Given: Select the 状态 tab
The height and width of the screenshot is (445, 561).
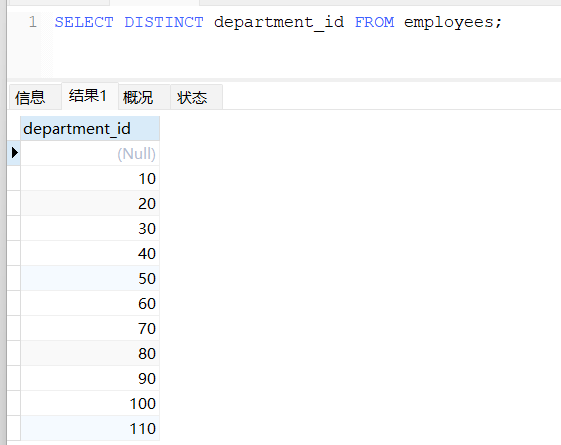Looking at the screenshot, I should (196, 97).
